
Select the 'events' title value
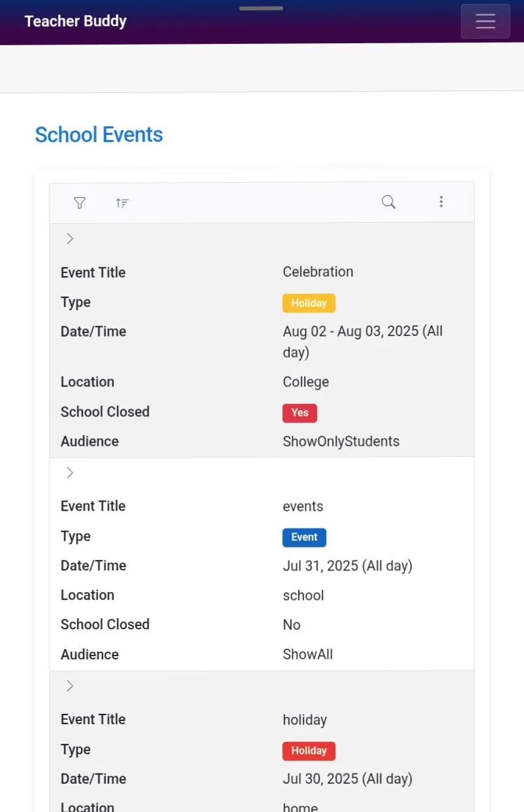pos(303,506)
